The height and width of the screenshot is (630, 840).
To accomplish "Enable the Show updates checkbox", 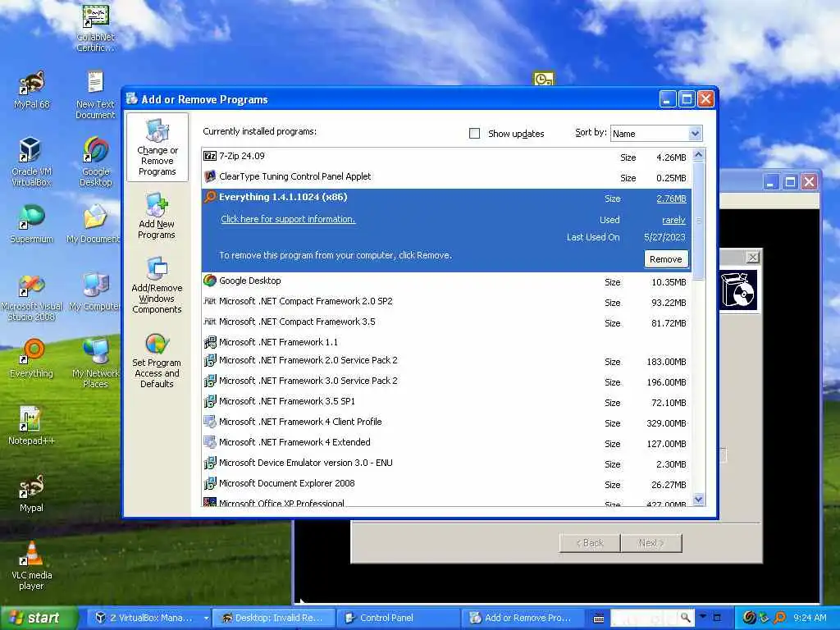I will (475, 134).
